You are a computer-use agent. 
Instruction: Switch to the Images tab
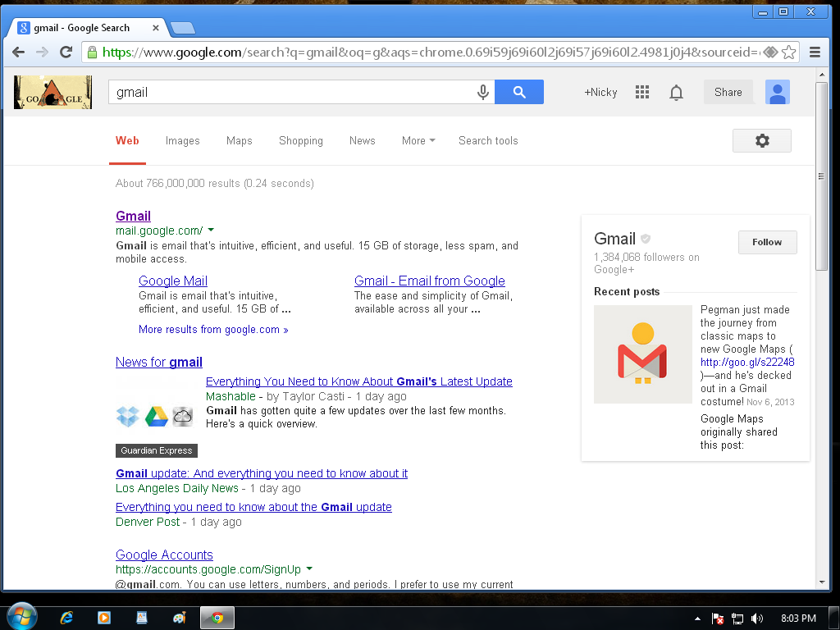tap(182, 141)
